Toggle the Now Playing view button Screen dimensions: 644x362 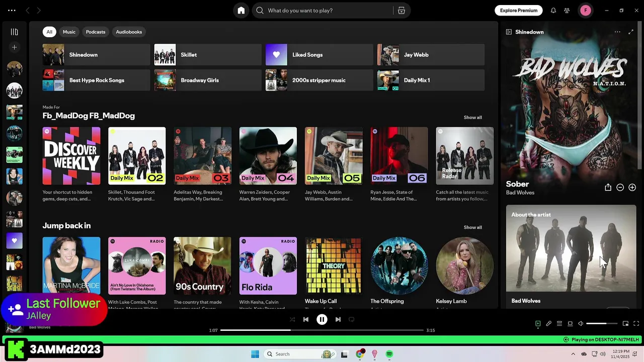[538, 324]
